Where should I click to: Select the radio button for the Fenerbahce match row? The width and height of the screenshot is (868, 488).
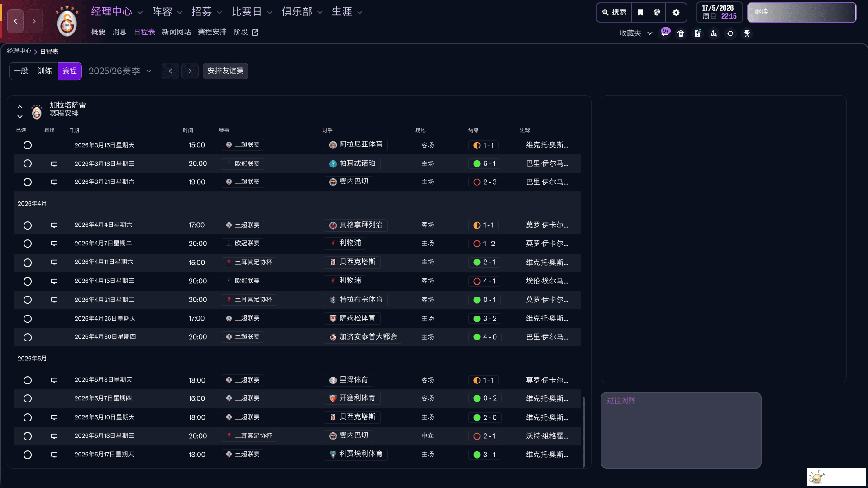tap(28, 182)
